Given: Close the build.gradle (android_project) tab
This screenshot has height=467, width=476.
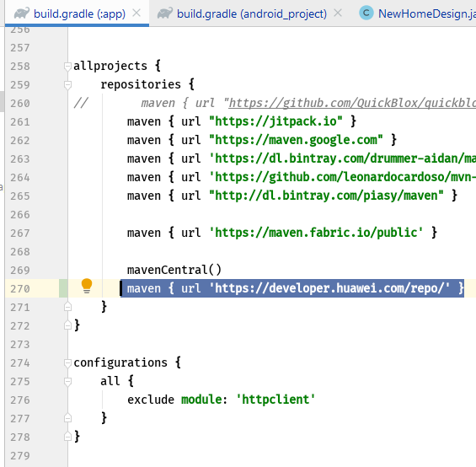Looking at the screenshot, I should (338, 13).
